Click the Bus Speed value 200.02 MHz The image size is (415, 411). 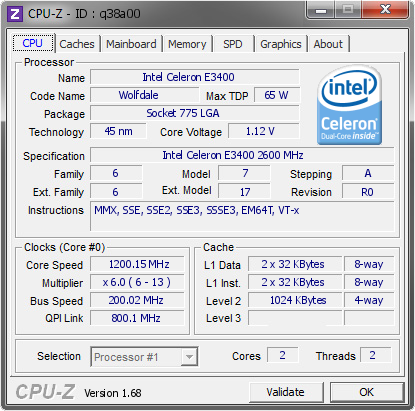pos(137,300)
